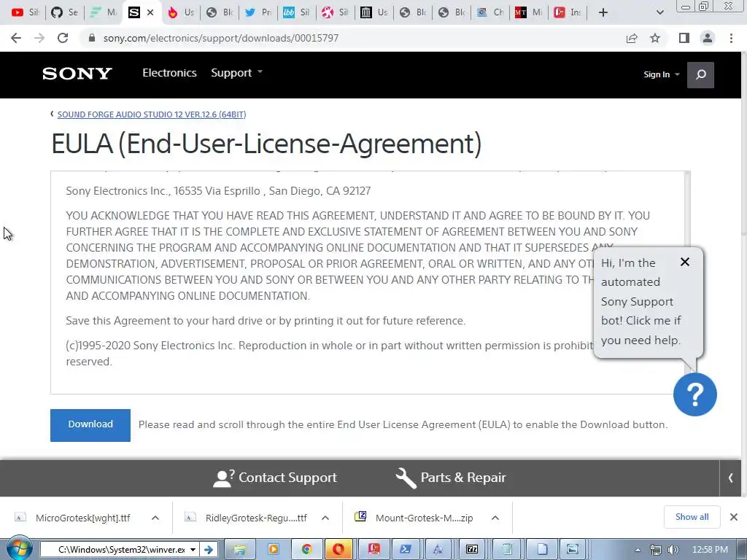Open Contact Support
The height and width of the screenshot is (560, 747).
point(275,478)
